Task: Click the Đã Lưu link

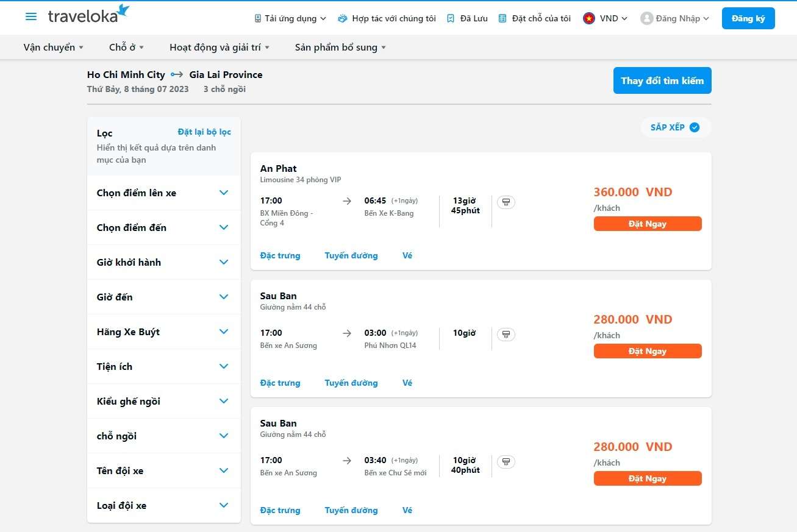Action: pyautogui.click(x=474, y=18)
